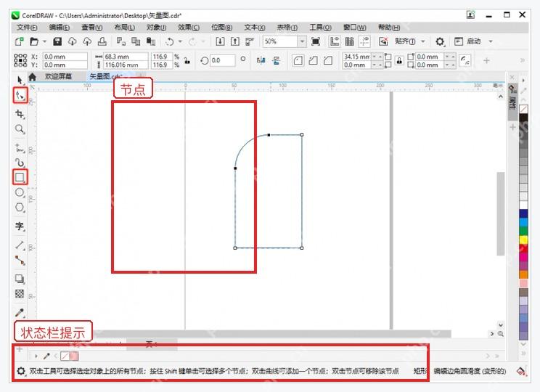Switch to the 欢迎屏幕 tab
The width and height of the screenshot is (540, 392).
pyautogui.click(x=58, y=76)
